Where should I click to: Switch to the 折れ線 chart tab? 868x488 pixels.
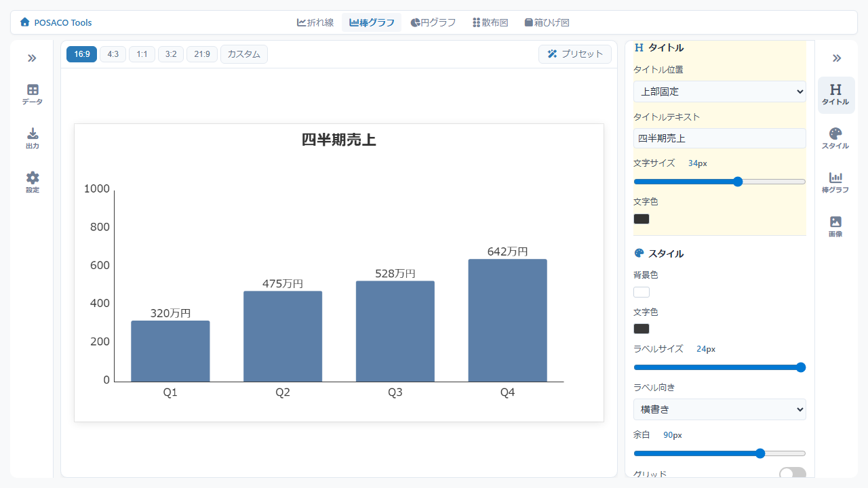pos(315,22)
